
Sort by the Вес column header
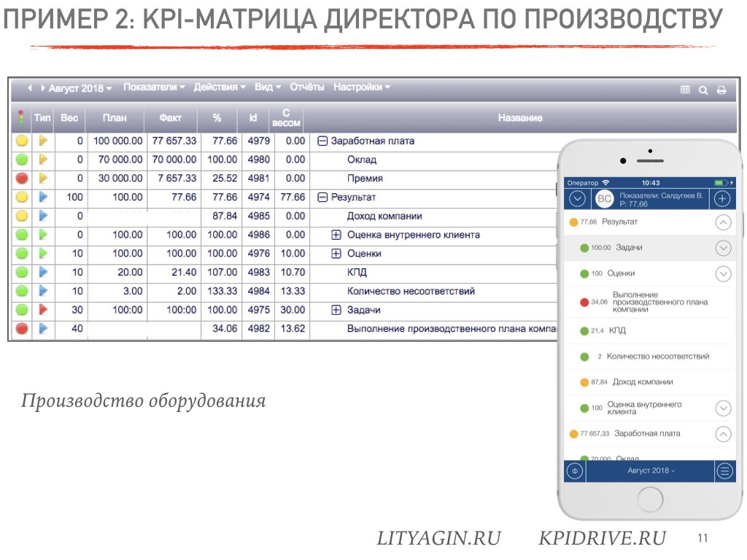[x=69, y=117]
